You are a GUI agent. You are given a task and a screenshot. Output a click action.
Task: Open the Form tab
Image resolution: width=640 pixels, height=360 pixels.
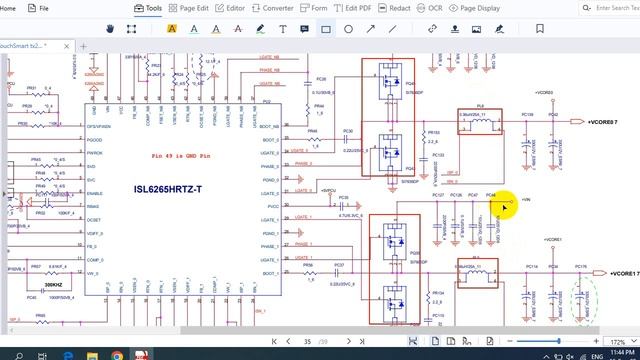tap(313, 8)
